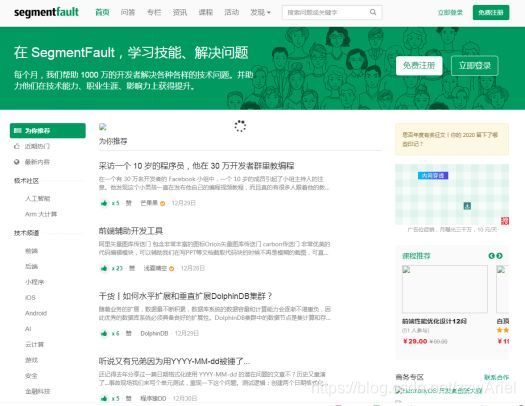Like the YYYY-MM-dd article

pos(104,398)
